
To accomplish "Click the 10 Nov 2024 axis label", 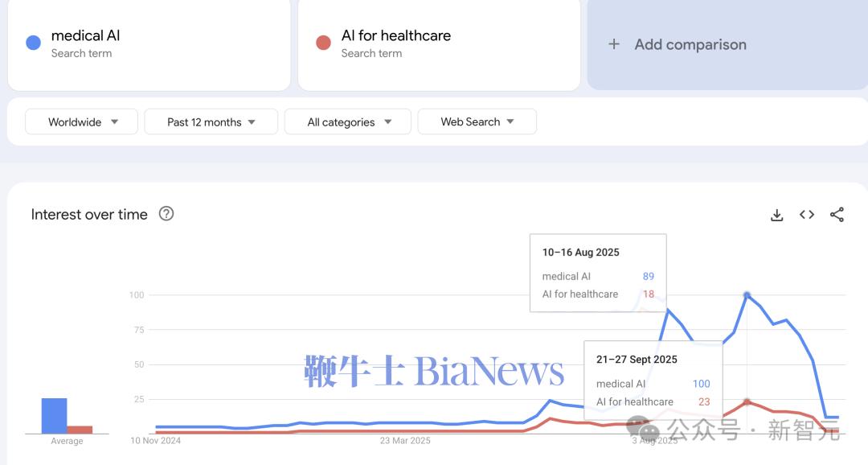I will tap(156, 441).
